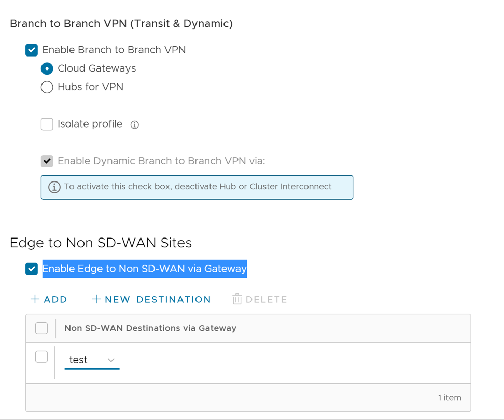The height and width of the screenshot is (420, 504).
Task: Enable the Isolate profile checkbox
Action: [47, 124]
